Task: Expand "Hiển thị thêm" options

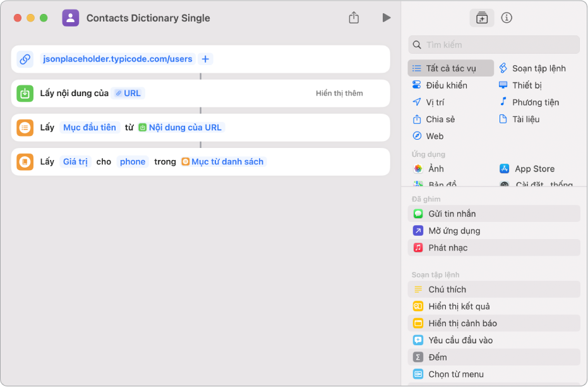Action: click(x=339, y=93)
